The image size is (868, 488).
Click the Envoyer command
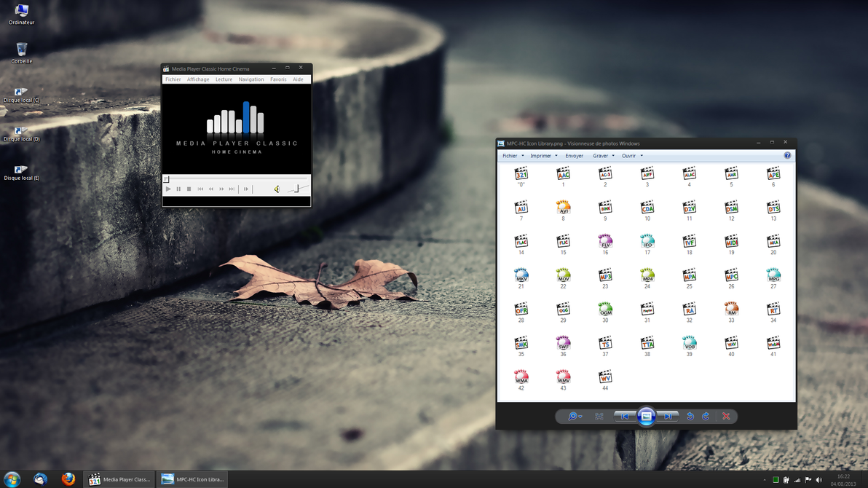[574, 155]
